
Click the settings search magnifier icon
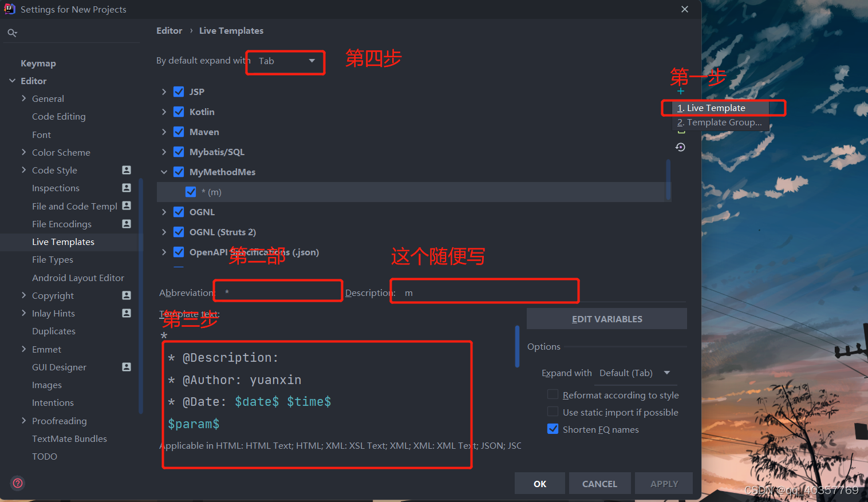(x=12, y=33)
